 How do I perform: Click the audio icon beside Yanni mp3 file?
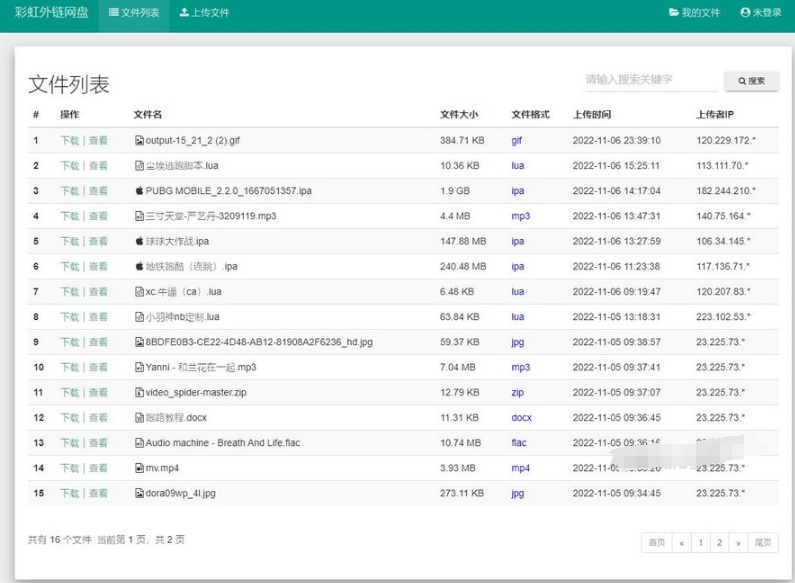coord(139,367)
